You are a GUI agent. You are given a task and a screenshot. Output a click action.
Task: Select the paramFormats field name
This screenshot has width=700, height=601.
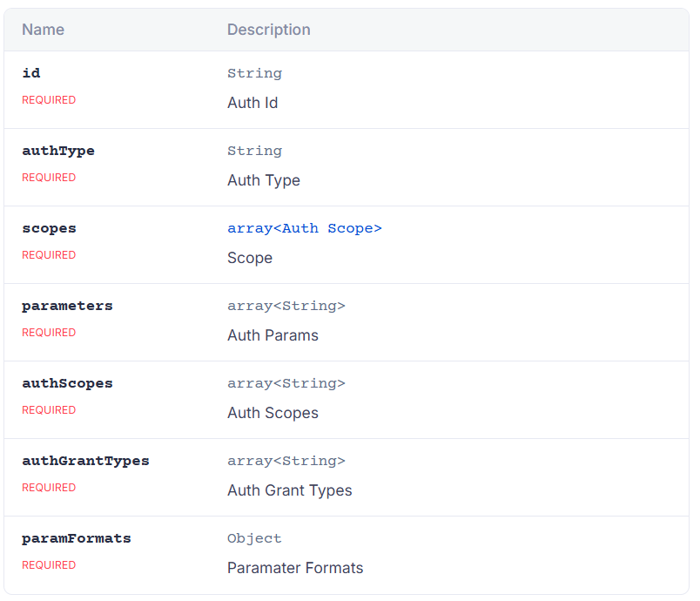coord(77,538)
